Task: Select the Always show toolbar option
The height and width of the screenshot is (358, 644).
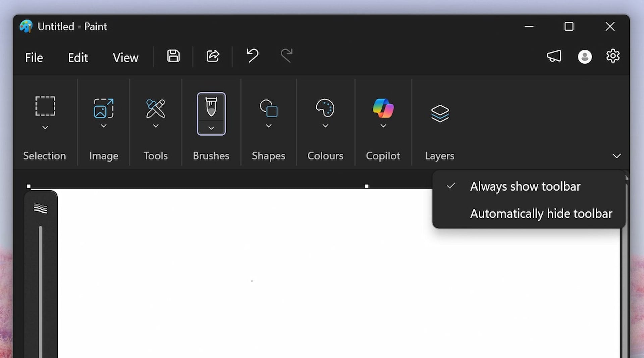Action: coord(525,186)
